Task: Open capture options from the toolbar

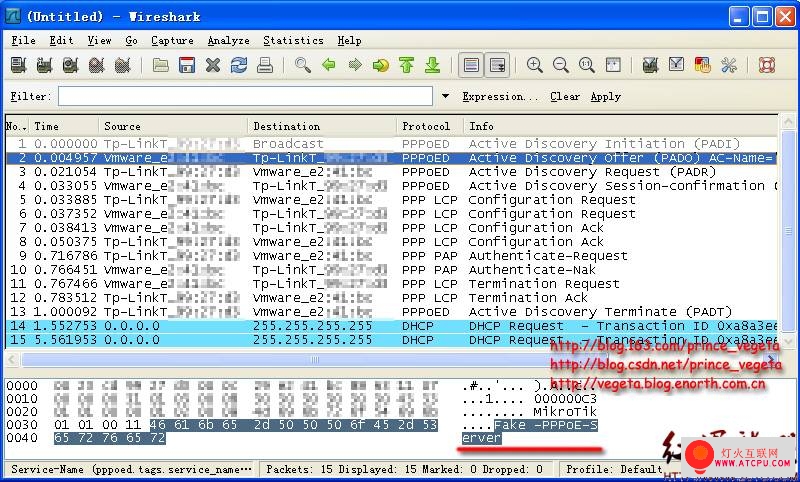Action: coord(44,65)
